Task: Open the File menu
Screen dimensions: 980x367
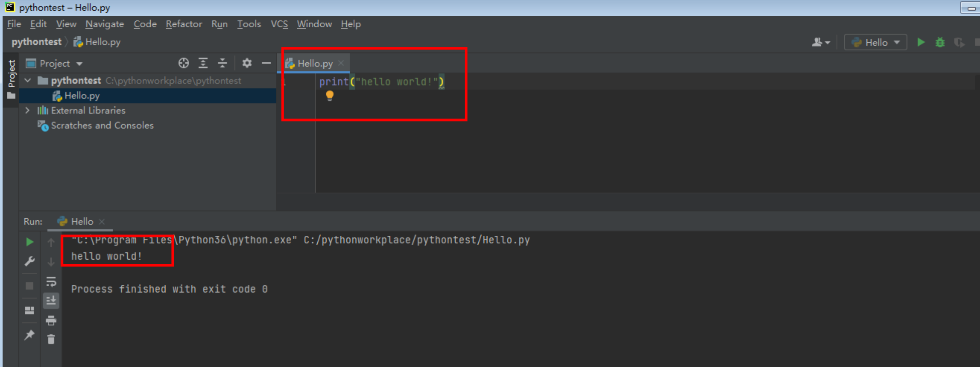Action: [x=14, y=24]
